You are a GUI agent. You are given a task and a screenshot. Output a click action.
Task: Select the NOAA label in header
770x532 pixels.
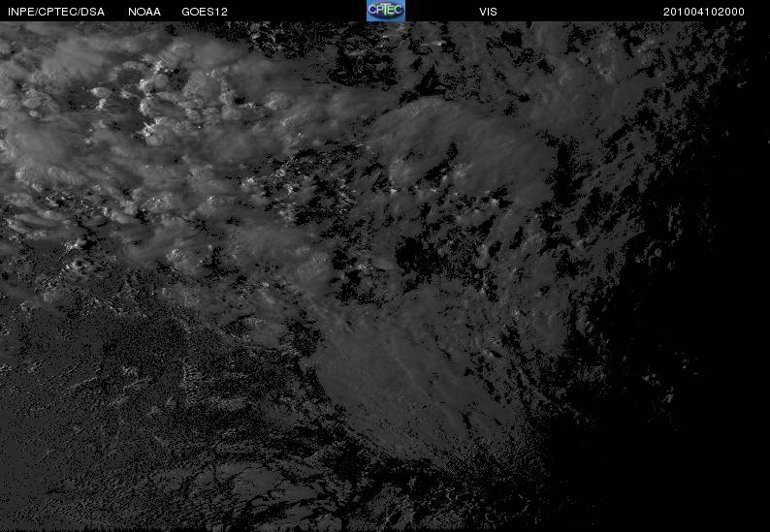click(144, 12)
